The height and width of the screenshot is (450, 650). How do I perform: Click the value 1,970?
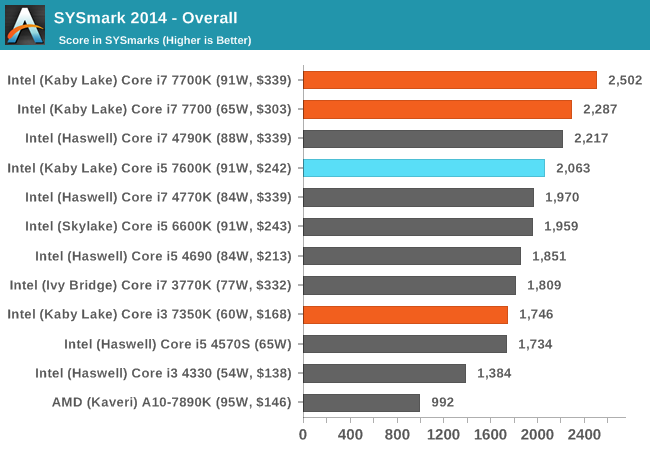click(562, 197)
